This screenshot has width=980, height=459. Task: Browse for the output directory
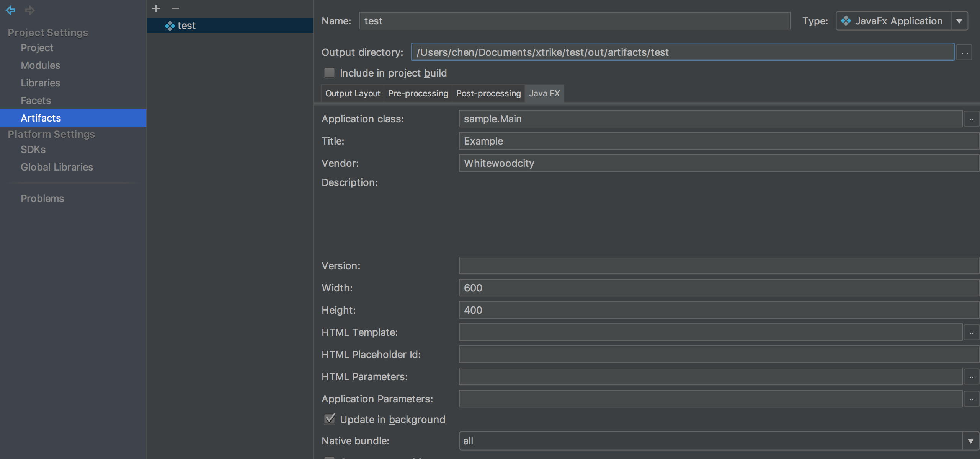pos(964,52)
